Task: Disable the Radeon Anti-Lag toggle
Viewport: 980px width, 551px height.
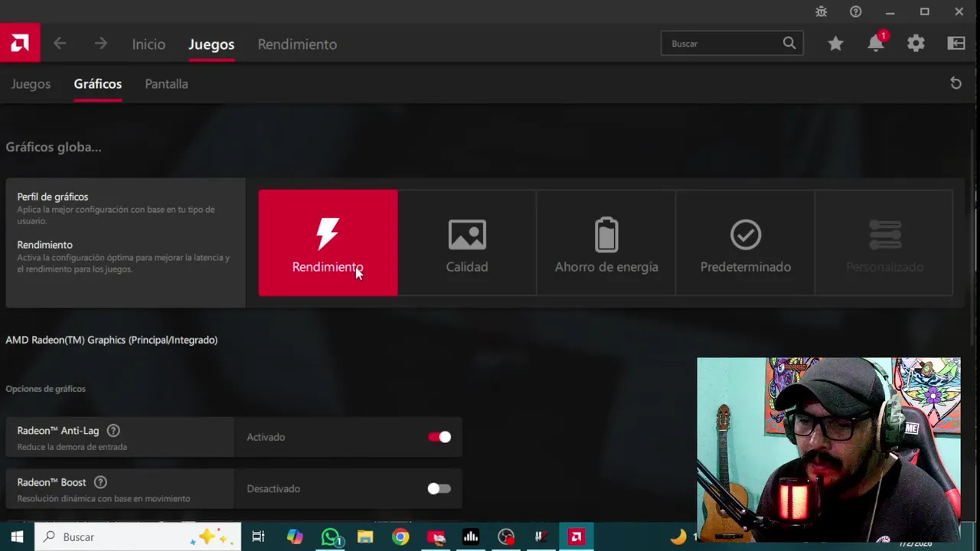Action: pos(439,437)
